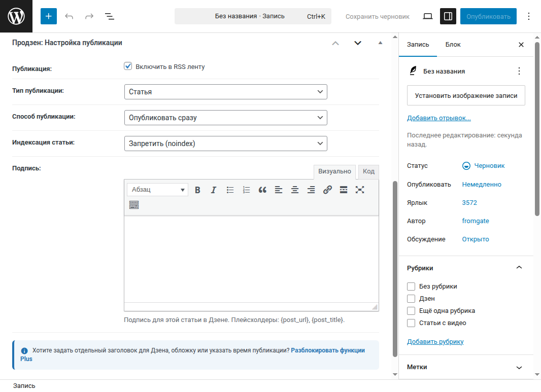Apply bold in signature editor
The image size is (541, 392).
197,190
